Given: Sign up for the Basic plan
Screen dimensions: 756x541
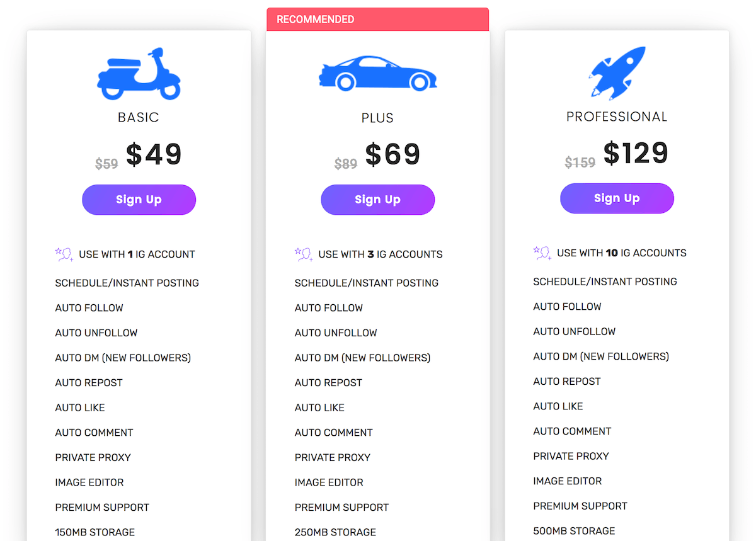Looking at the screenshot, I should 139,200.
